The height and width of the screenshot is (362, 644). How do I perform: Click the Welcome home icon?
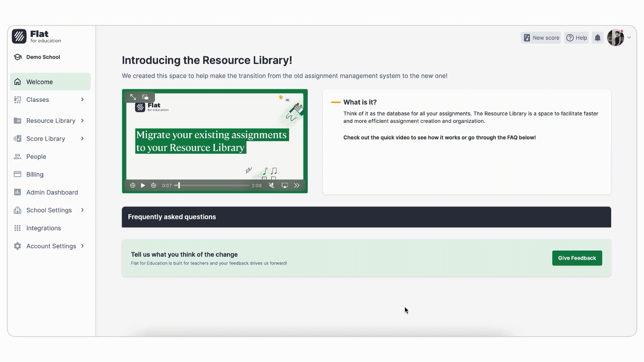coord(18,82)
